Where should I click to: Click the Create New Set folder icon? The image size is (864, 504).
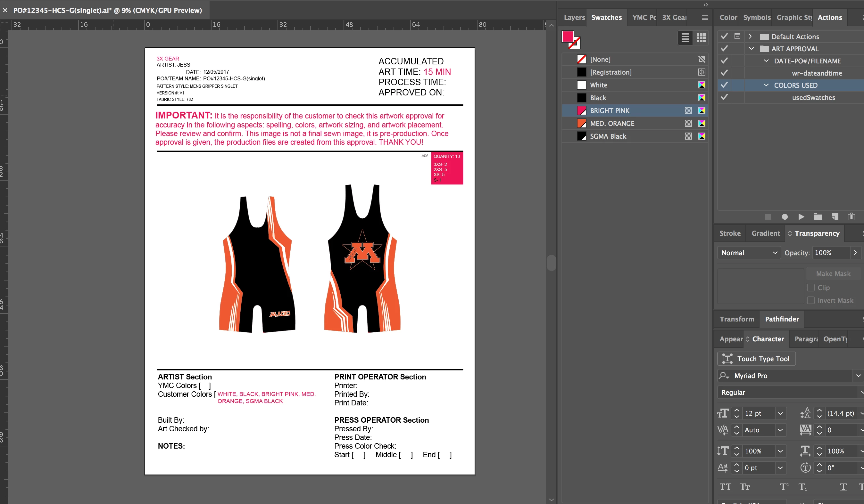(818, 216)
